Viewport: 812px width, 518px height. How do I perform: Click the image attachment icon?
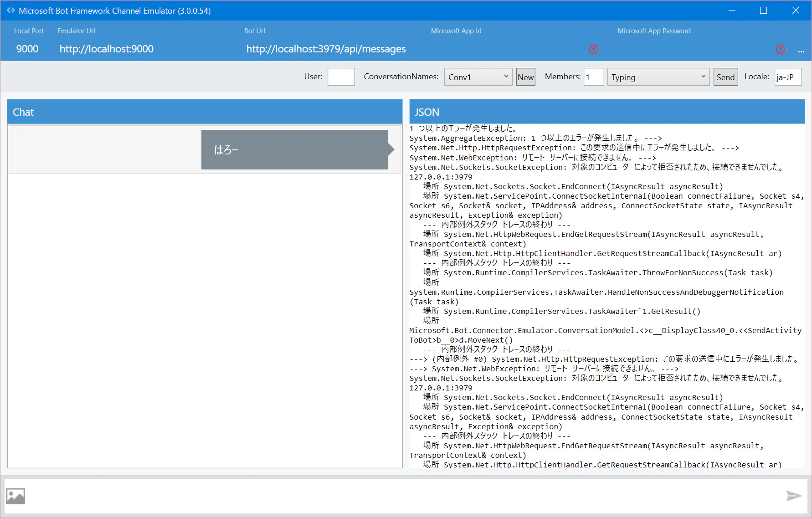(x=15, y=496)
